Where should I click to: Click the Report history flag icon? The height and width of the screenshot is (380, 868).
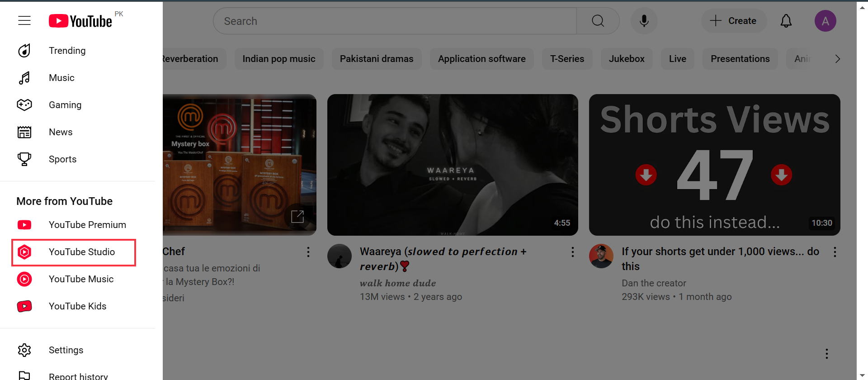24,375
